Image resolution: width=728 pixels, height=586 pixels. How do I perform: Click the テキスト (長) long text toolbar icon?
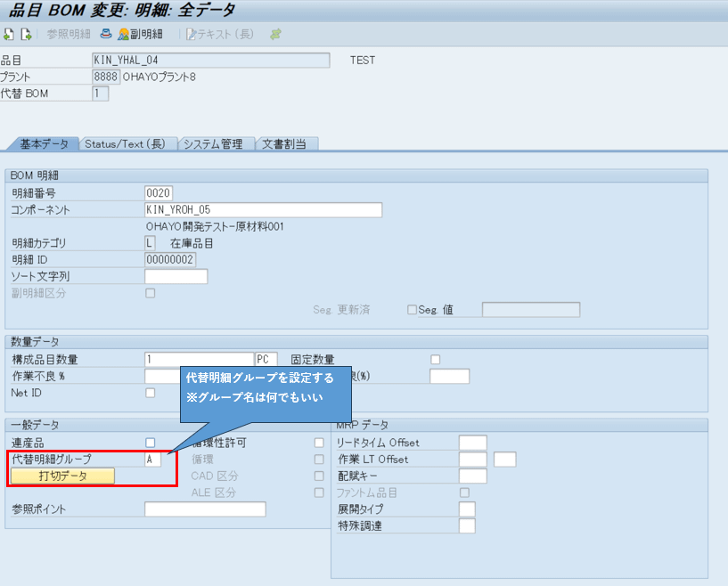tap(219, 35)
